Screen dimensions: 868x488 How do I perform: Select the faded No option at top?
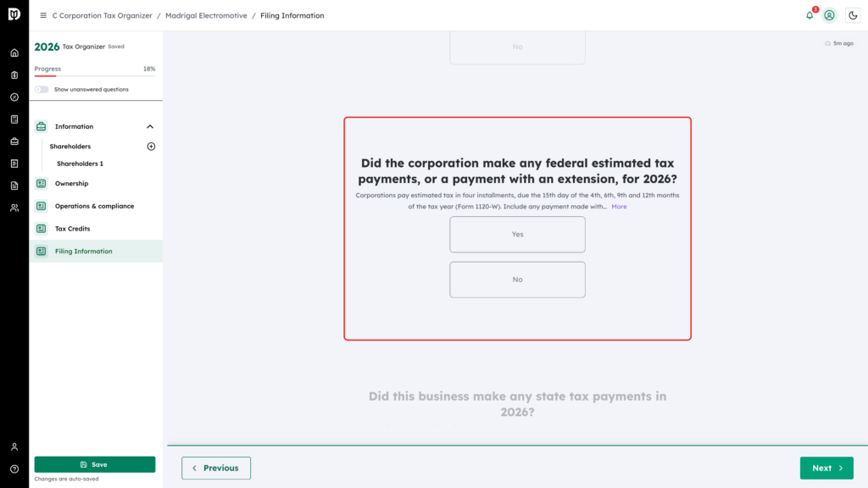click(517, 47)
